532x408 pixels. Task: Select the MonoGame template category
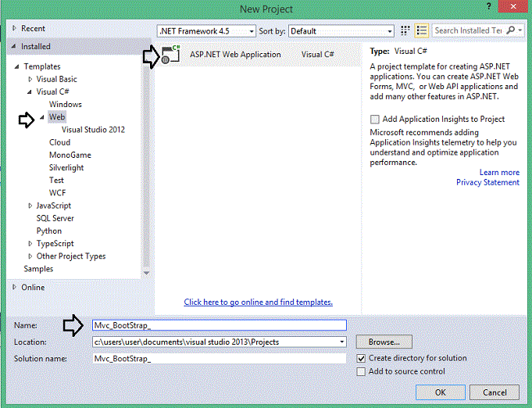(x=70, y=155)
